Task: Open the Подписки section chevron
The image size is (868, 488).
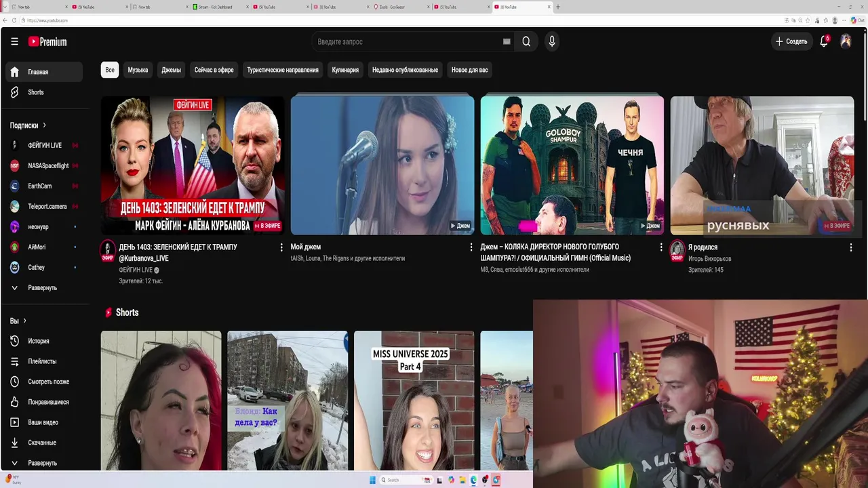Action: 45,125
